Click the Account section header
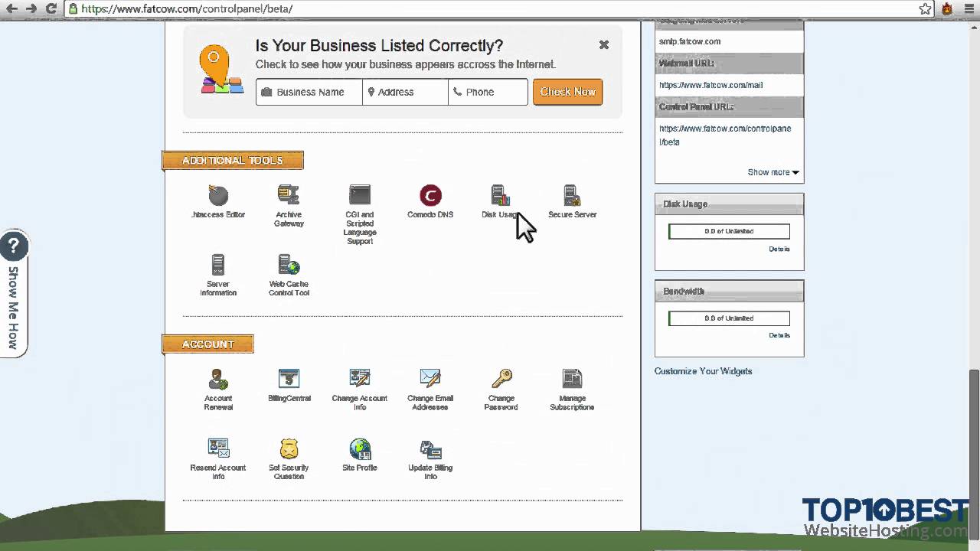 207,344
